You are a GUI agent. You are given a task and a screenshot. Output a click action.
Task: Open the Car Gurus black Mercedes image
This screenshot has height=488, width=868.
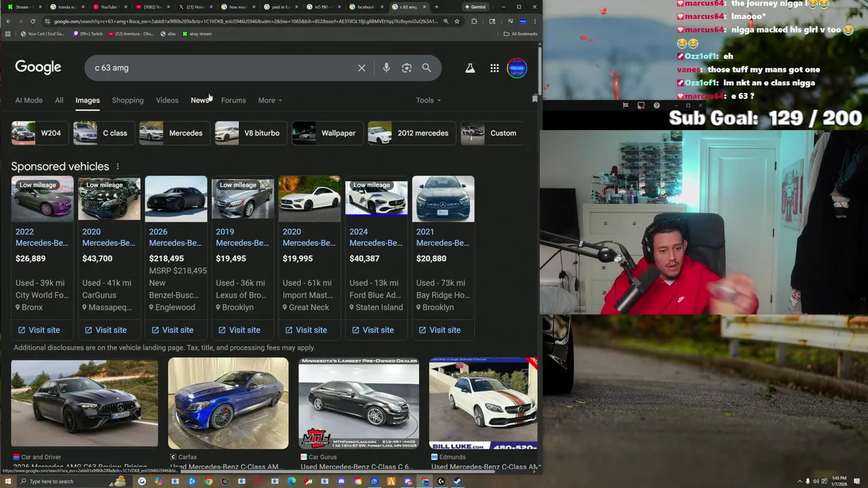tap(359, 404)
